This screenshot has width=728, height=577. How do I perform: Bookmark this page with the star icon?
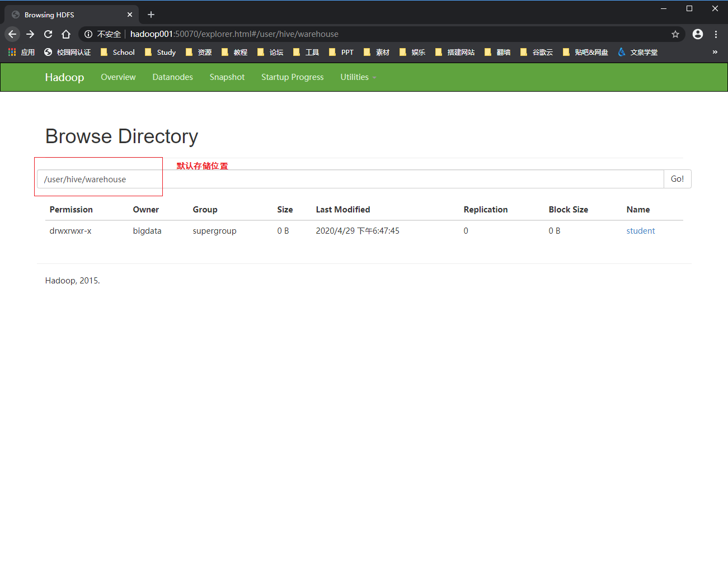[x=675, y=34]
